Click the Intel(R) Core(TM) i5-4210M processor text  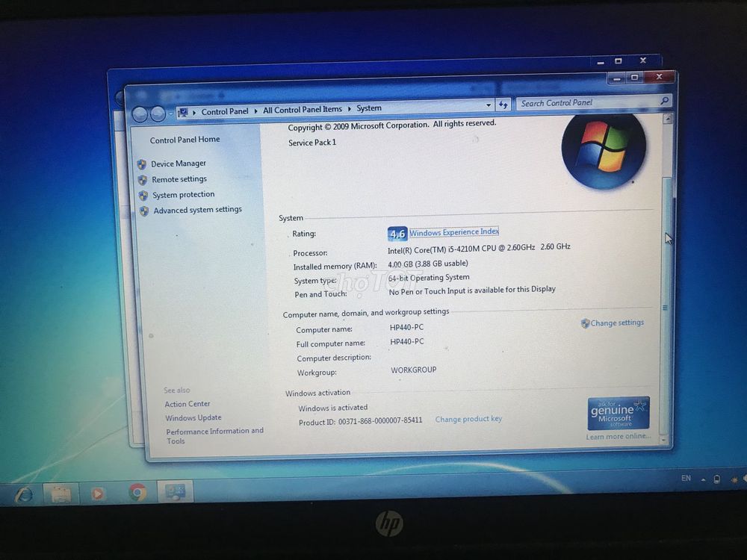(479, 249)
